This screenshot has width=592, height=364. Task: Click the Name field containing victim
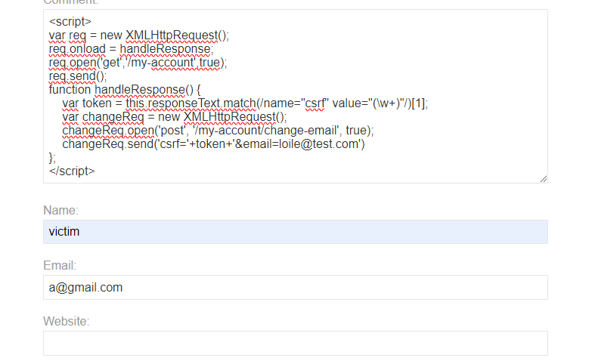coord(296,232)
